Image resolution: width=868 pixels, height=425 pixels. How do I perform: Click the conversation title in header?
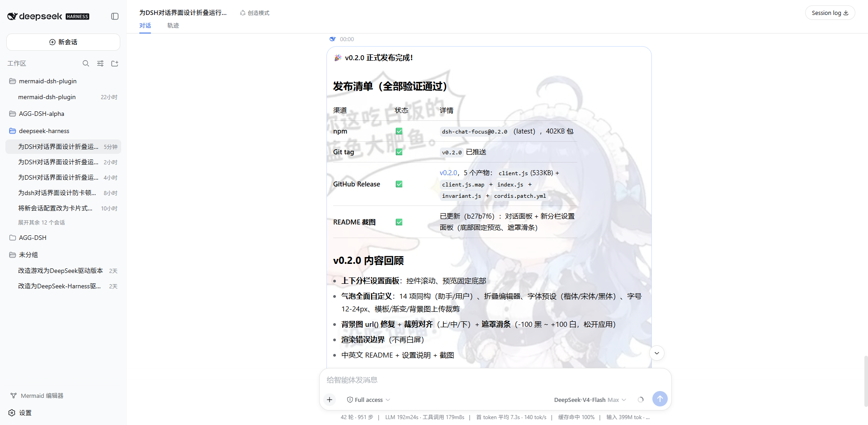click(x=183, y=13)
